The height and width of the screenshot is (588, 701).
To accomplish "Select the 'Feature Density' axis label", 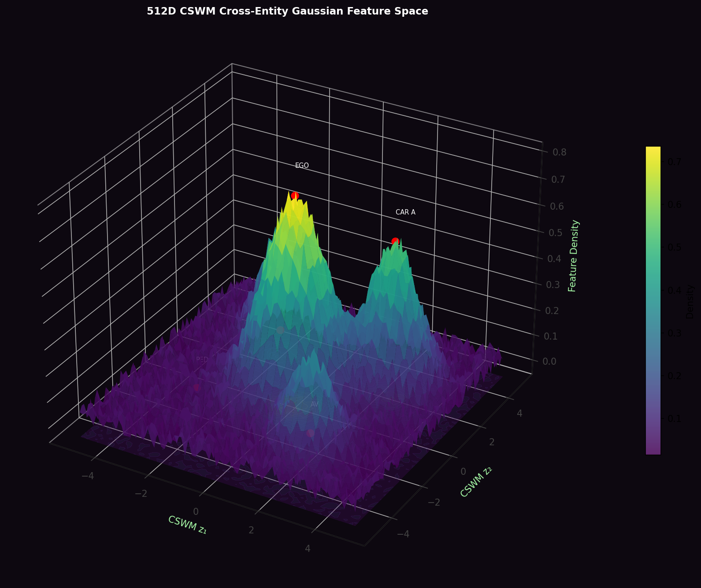I will 573,256.
